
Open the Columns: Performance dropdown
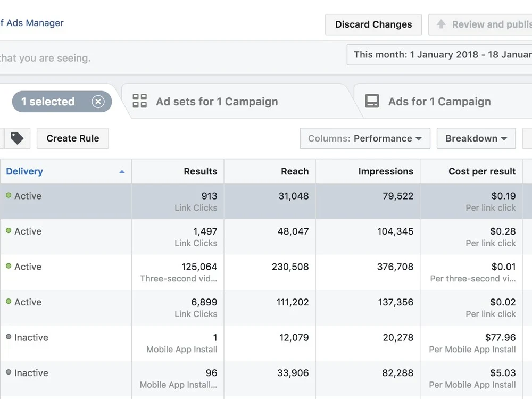[x=365, y=138]
